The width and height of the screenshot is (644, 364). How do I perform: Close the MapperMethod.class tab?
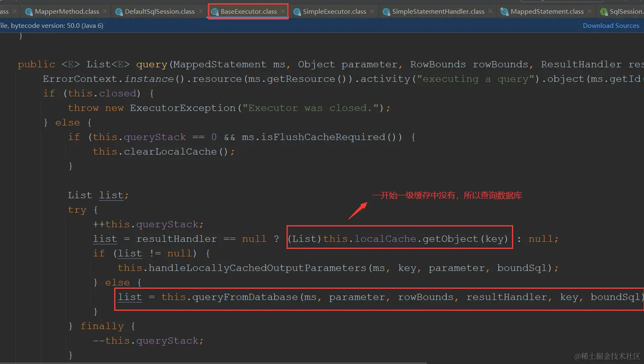[x=105, y=11]
